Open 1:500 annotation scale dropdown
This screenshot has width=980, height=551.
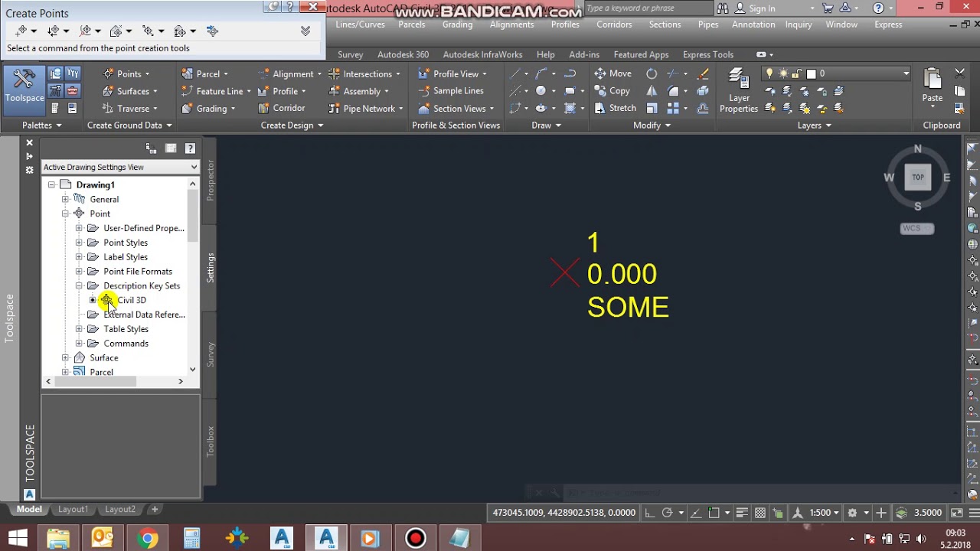click(825, 513)
